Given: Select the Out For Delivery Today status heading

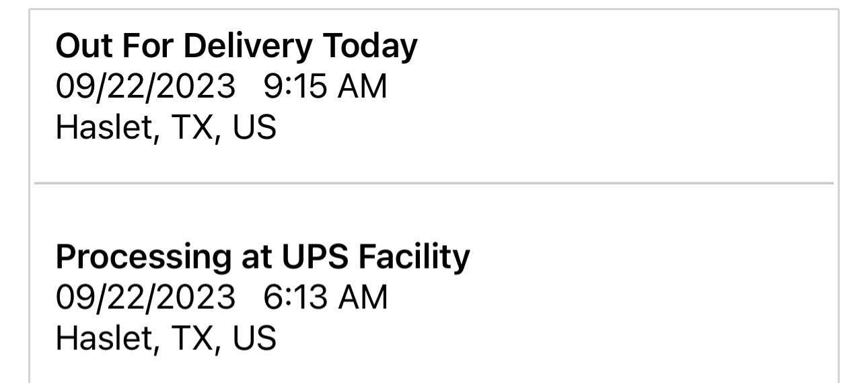Looking at the screenshot, I should 236,46.
